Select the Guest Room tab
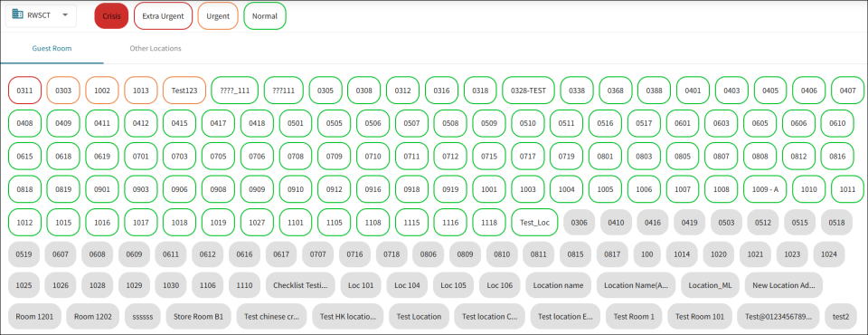The image size is (868, 335). tap(52, 48)
